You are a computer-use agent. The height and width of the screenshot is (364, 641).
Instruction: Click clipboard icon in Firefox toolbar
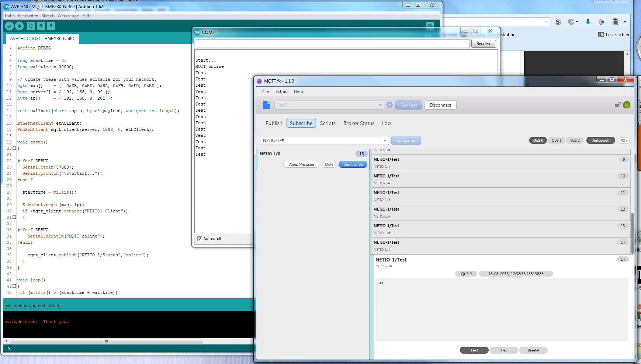[615, 22]
